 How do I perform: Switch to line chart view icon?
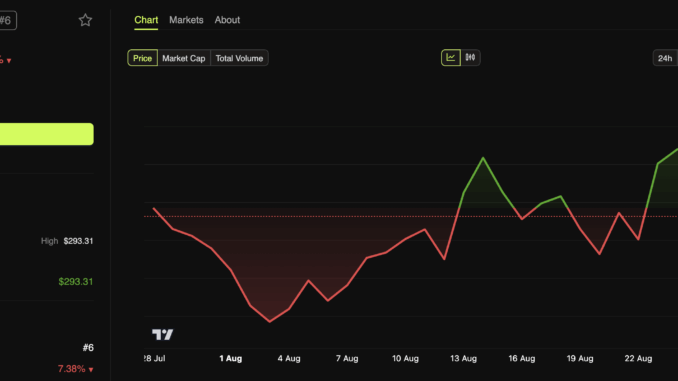point(451,58)
